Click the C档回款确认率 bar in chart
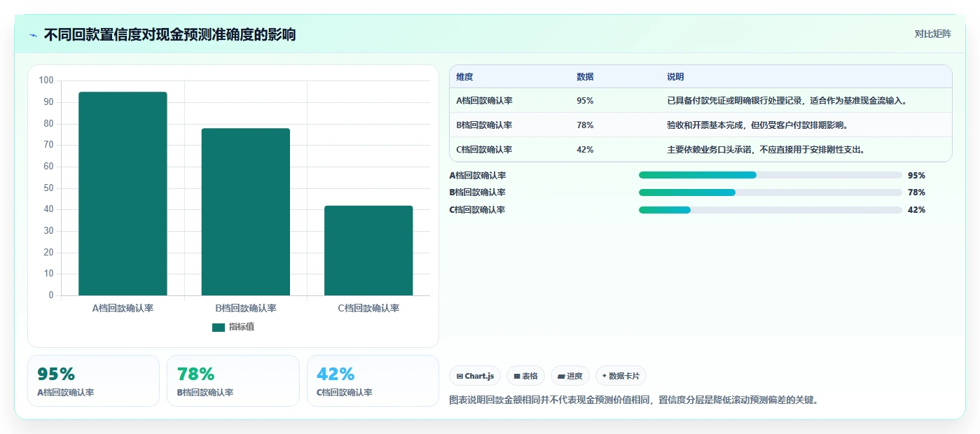Screen dimensions: 980x434 click(368, 251)
